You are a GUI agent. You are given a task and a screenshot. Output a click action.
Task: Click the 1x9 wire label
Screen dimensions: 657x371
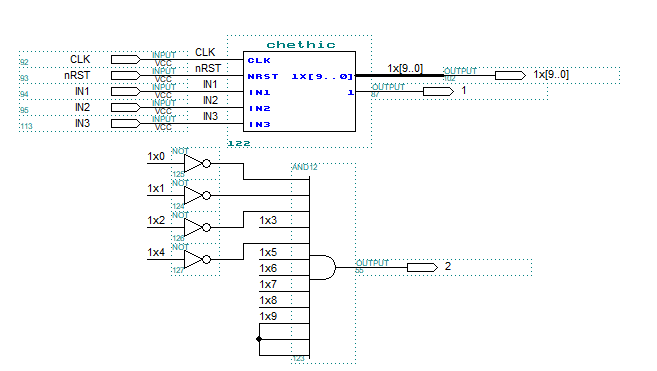268,316
